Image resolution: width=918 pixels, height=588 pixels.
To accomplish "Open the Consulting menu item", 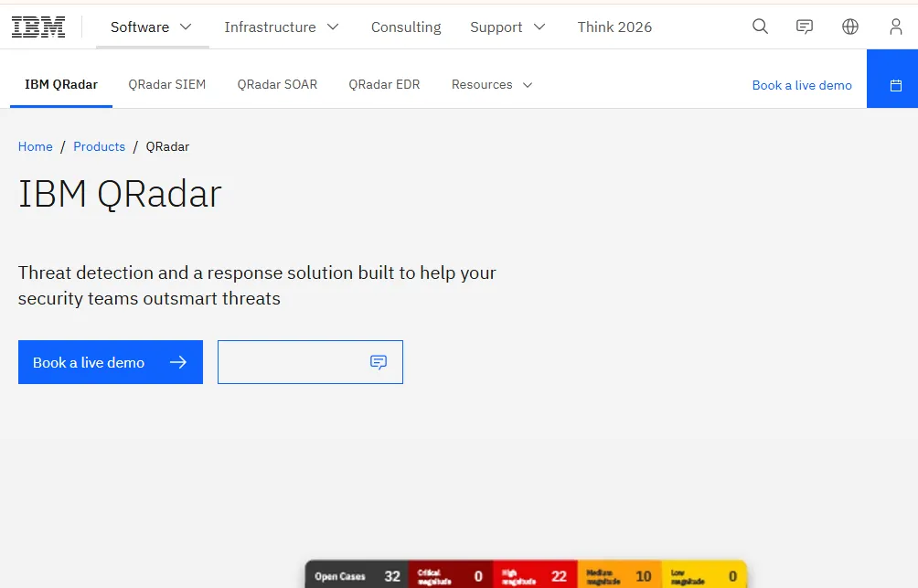I will [406, 27].
